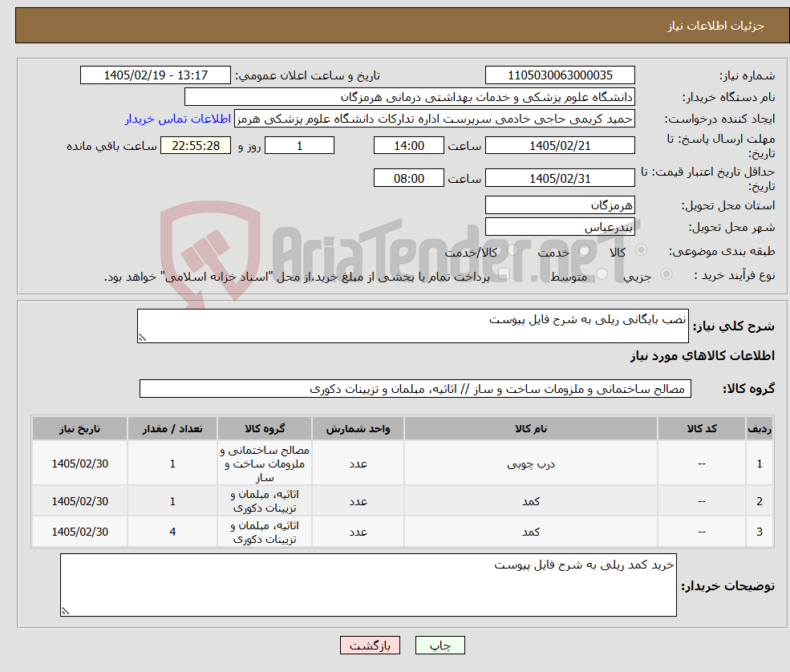Viewport: 790px width, 672px height.
Task: Click the کد کالا column header
Action: [x=701, y=428]
